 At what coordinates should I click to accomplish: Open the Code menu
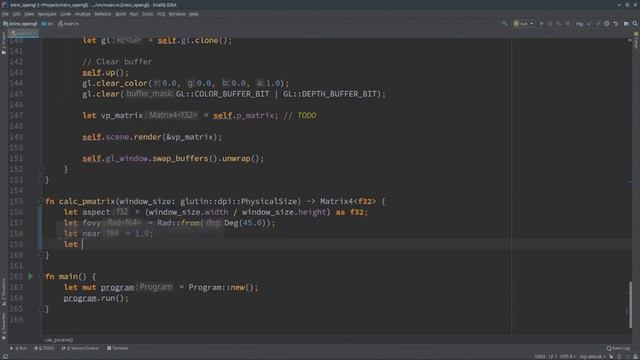[x=65, y=14]
